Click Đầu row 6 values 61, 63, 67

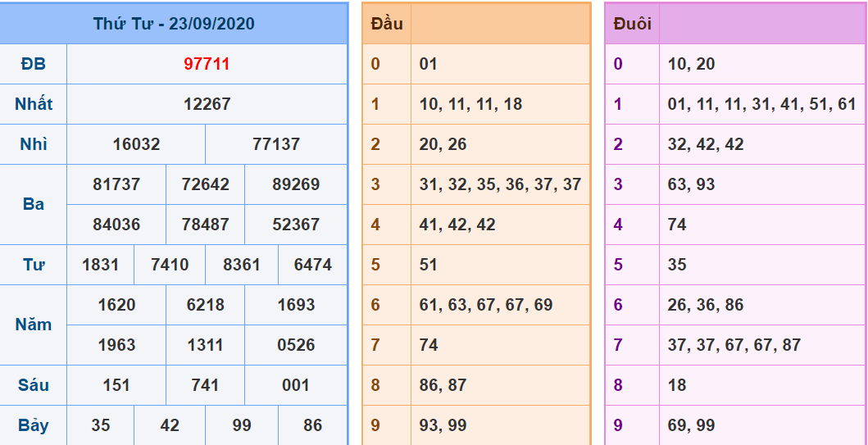pos(486,305)
